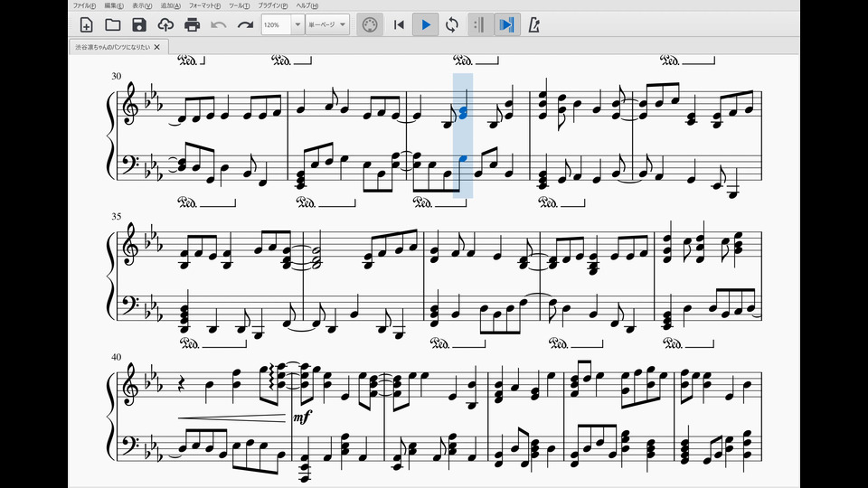Screen dimensions: 868x488
Task: Create a new score with the toolbar icon
Action: click(x=87, y=25)
